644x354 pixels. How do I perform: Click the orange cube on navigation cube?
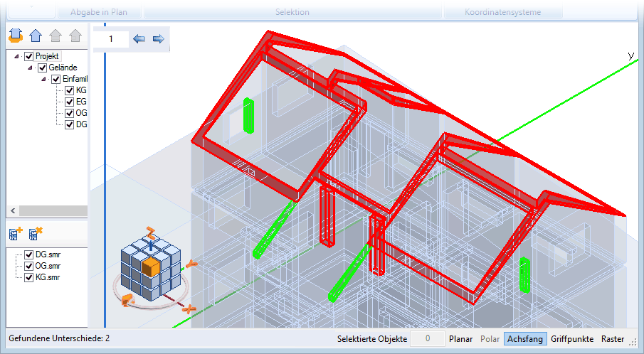click(151, 267)
